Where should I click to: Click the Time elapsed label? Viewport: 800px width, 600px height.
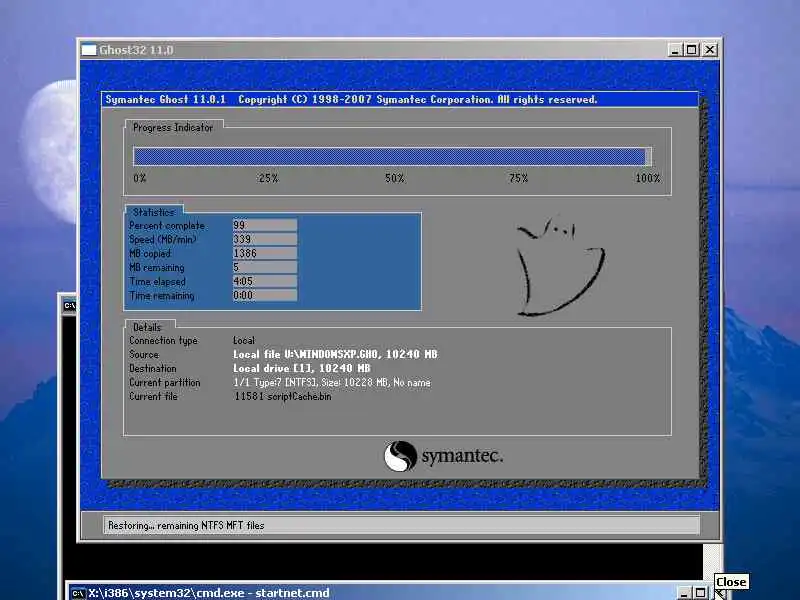[x=158, y=281]
